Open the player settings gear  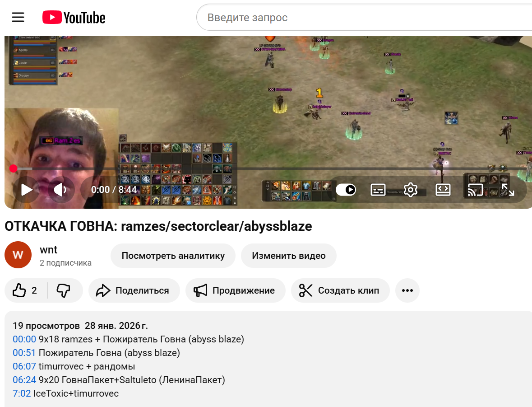tap(410, 190)
